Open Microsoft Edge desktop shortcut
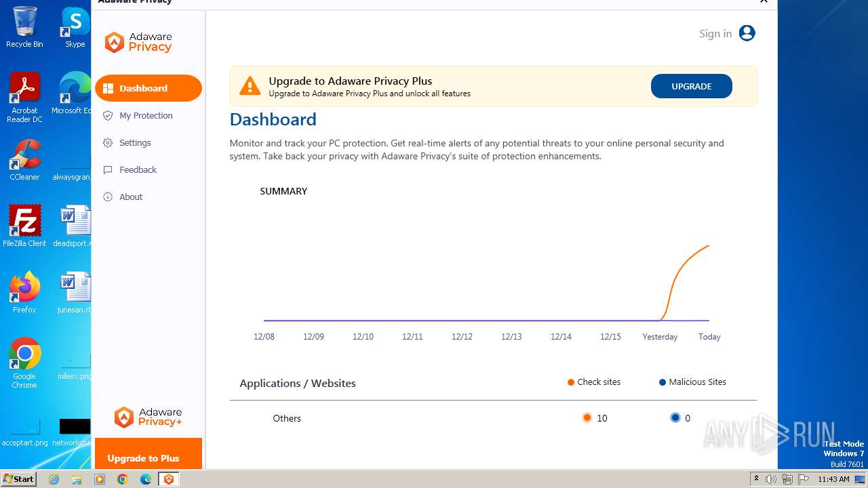Viewport: 868px width, 488px height. coord(73,94)
